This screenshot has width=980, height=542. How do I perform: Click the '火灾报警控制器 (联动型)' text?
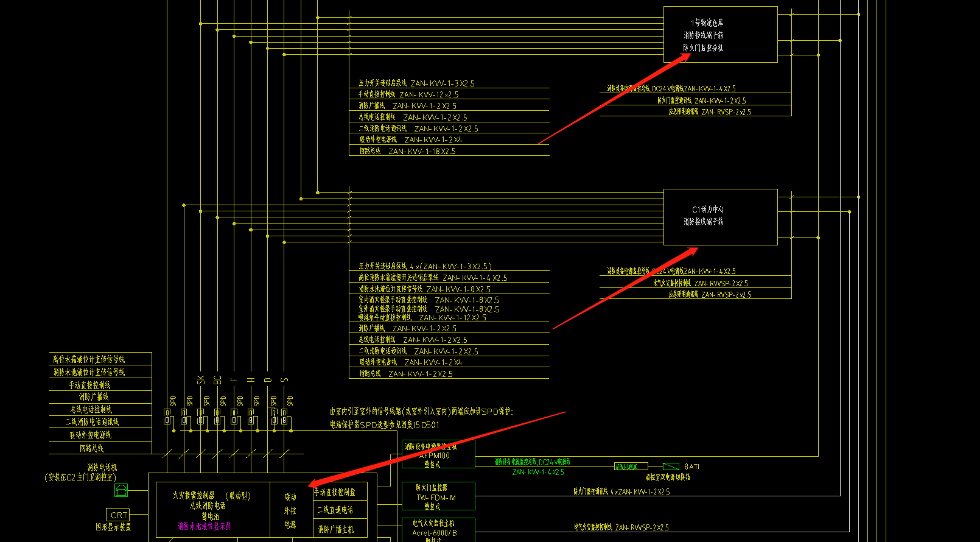click(212, 496)
